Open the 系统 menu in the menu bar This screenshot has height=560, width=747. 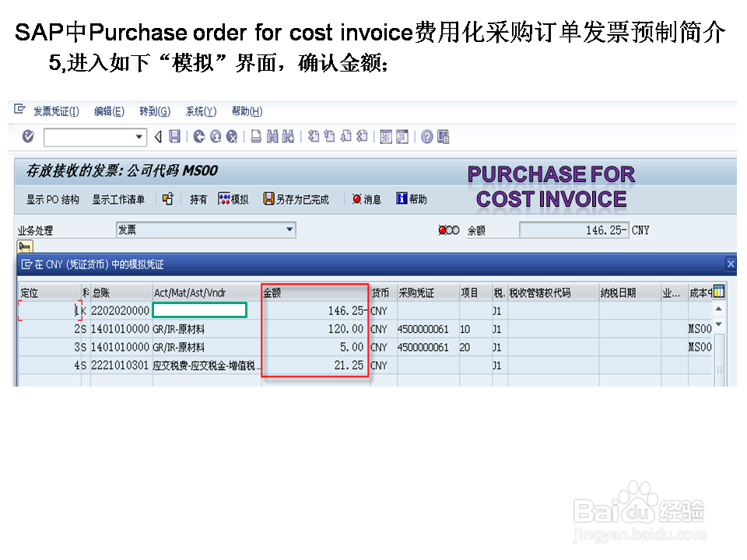199,110
